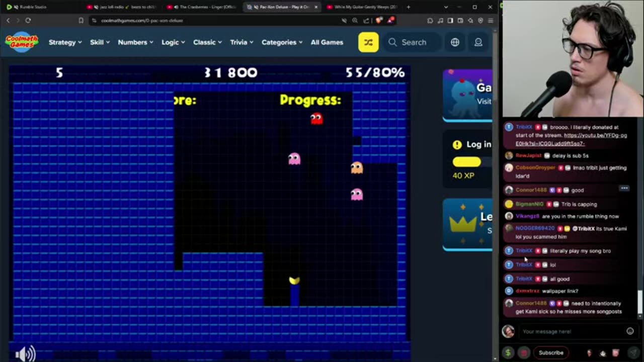Go to All Games page
This screenshot has height=362, width=644.
click(327, 42)
